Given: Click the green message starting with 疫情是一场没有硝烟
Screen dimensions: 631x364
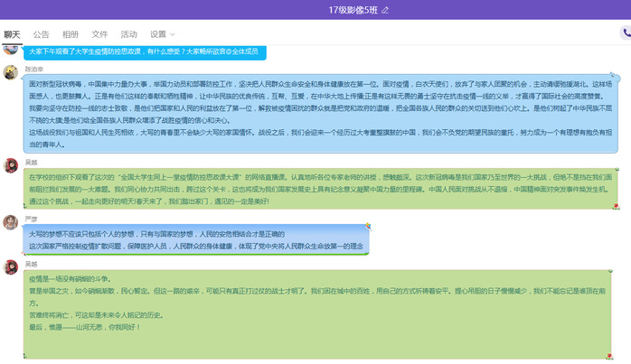Looking at the screenshot, I should [x=316, y=307].
